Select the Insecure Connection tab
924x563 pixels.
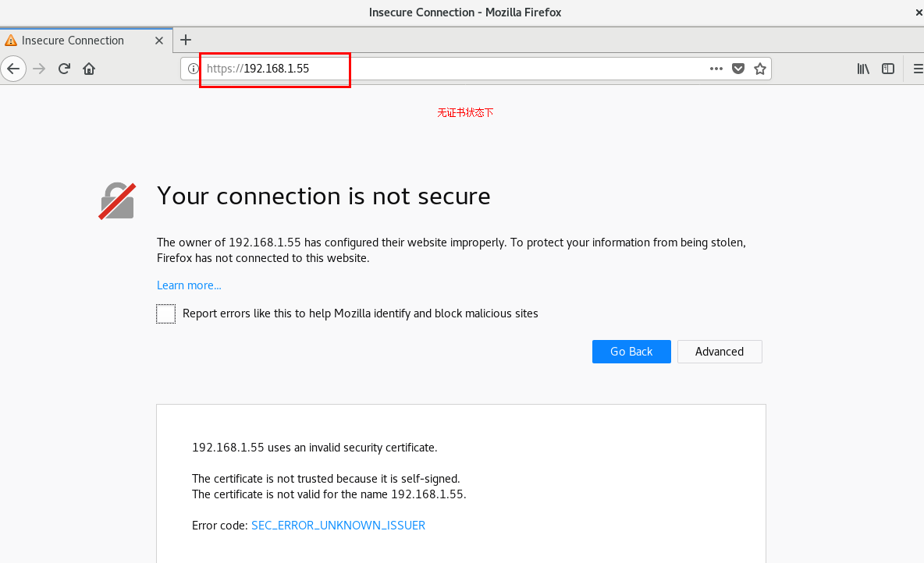click(86, 40)
